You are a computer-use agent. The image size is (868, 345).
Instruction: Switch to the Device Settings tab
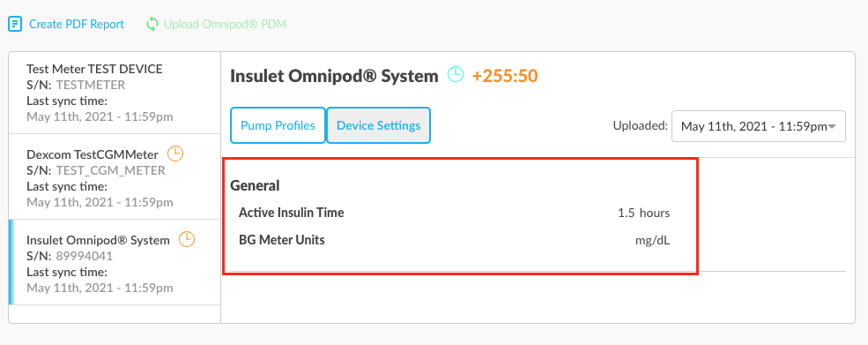(379, 125)
